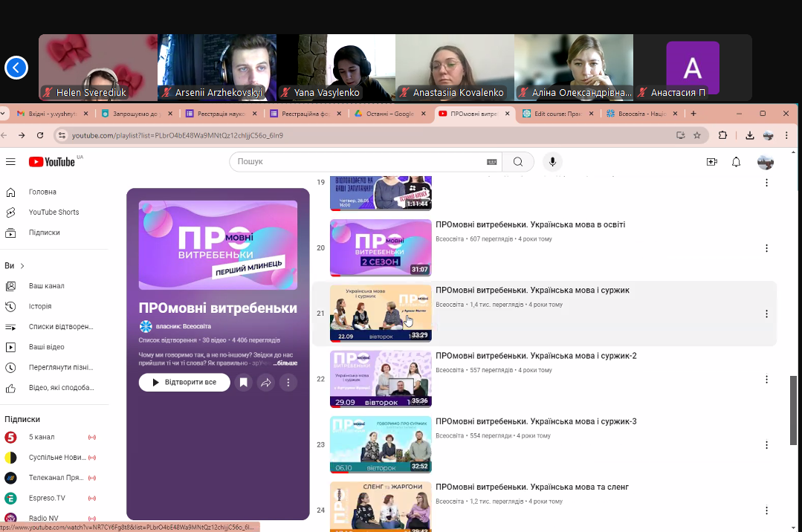
Task: Expand the "Ви" section chevron
Action: pos(22,266)
